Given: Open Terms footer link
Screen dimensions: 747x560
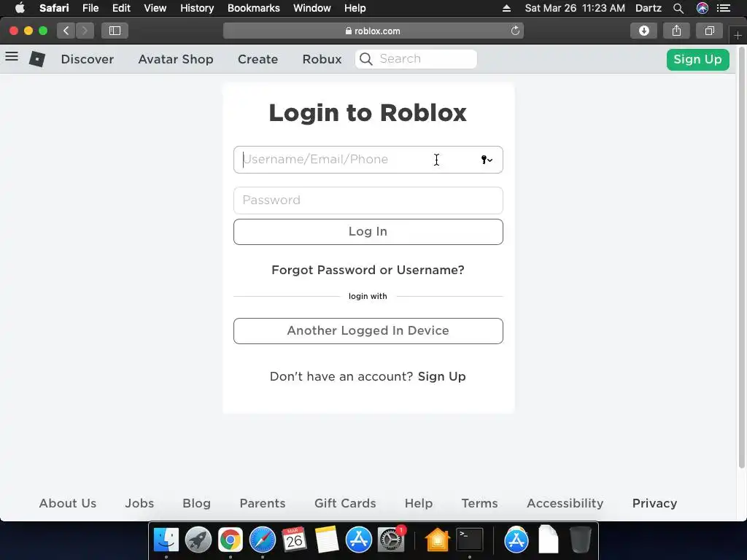Looking at the screenshot, I should tap(480, 503).
